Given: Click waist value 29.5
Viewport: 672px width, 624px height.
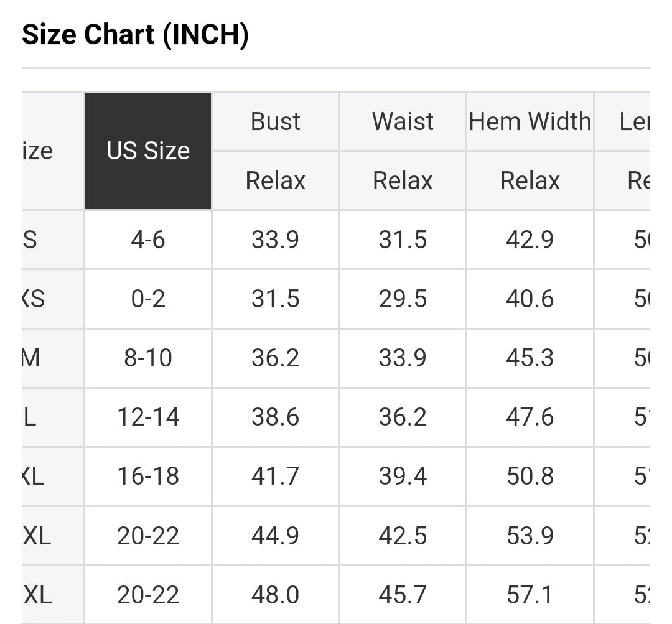Looking at the screenshot, I should pyautogui.click(x=403, y=299).
